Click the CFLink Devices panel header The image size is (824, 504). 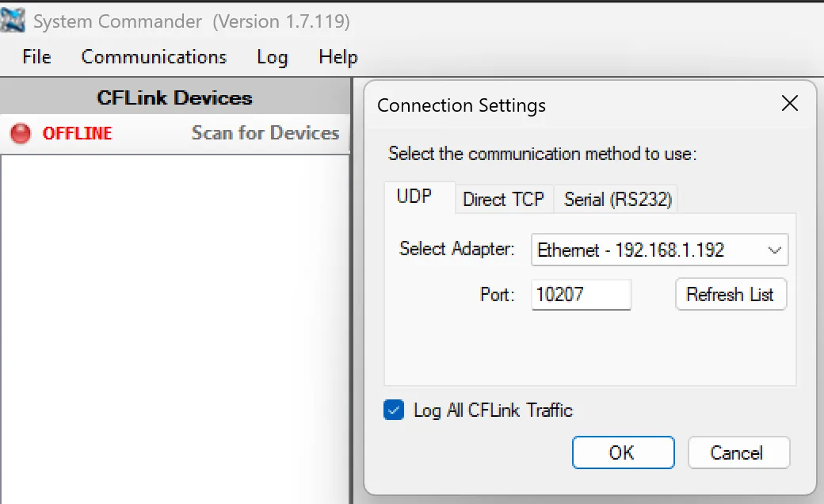[x=174, y=97]
